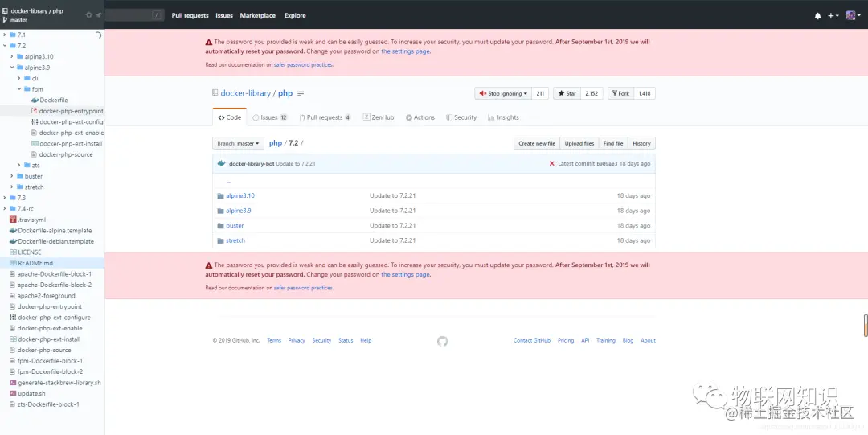Open Marketplace in the top navigation

(x=257, y=15)
